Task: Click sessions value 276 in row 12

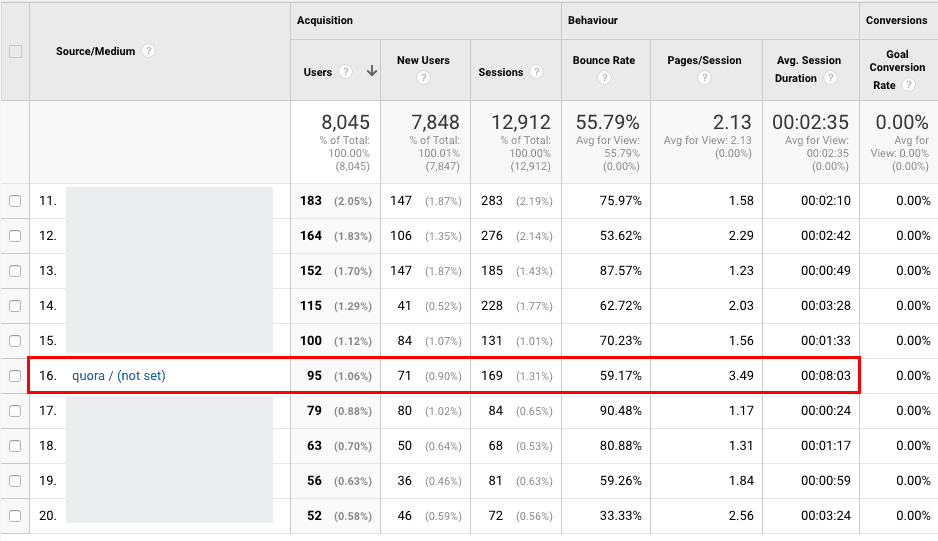Action: click(x=492, y=236)
